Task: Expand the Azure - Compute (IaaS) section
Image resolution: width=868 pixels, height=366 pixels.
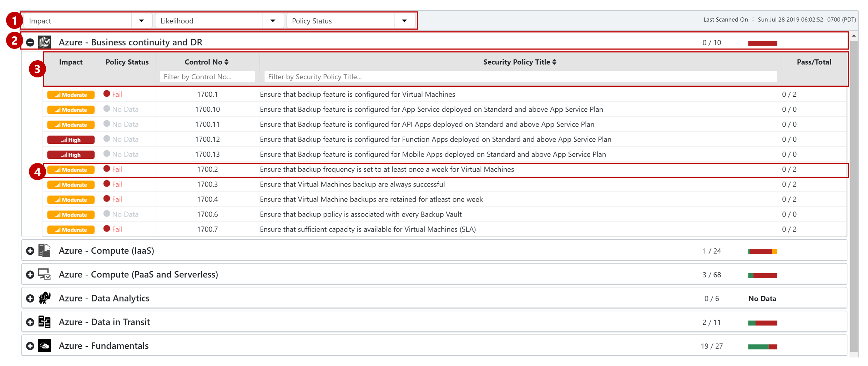Action: click(x=30, y=251)
